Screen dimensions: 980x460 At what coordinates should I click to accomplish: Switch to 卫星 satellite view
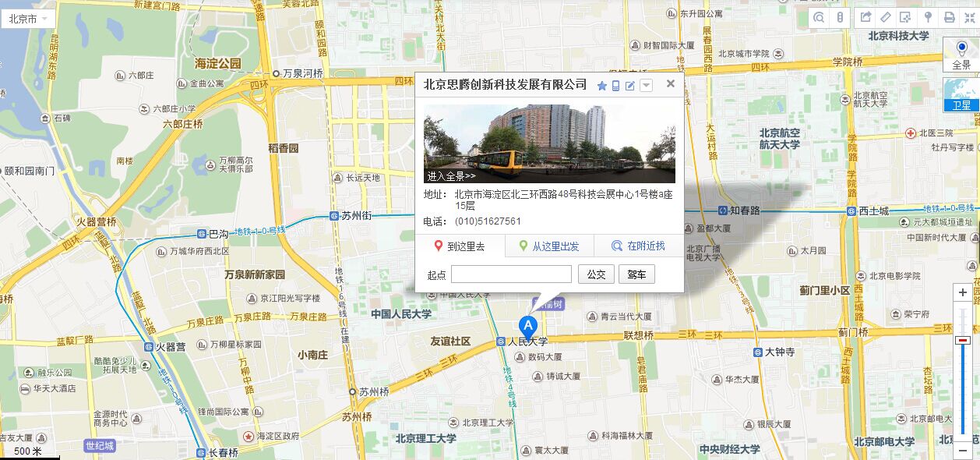point(961,94)
